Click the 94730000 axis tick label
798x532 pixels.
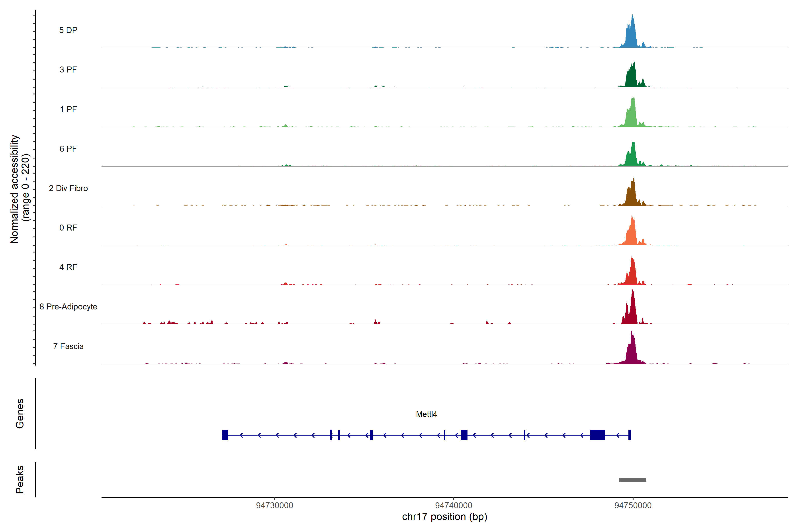pos(274,505)
